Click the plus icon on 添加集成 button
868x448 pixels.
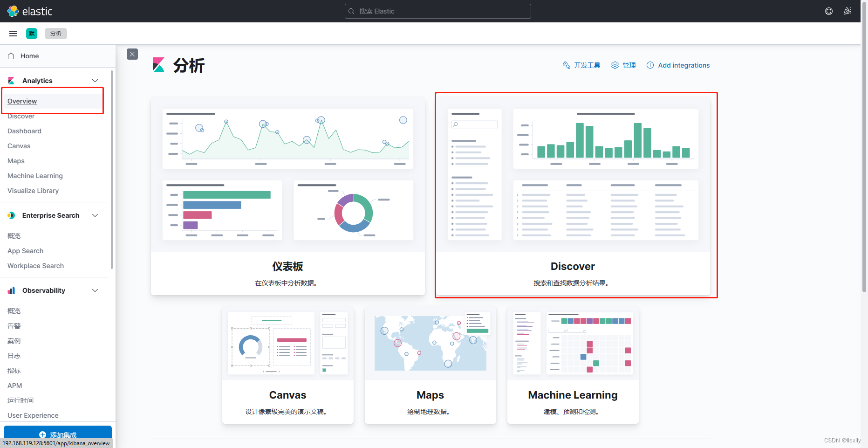point(42,434)
